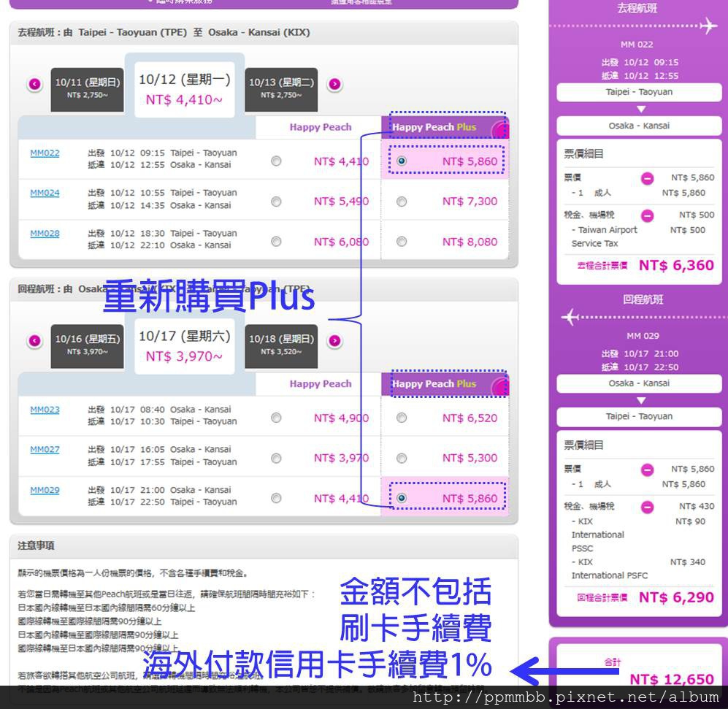This screenshot has width=728, height=709.
Task: Click return total NT$ 6,290 in sidebar
Action: [676, 597]
